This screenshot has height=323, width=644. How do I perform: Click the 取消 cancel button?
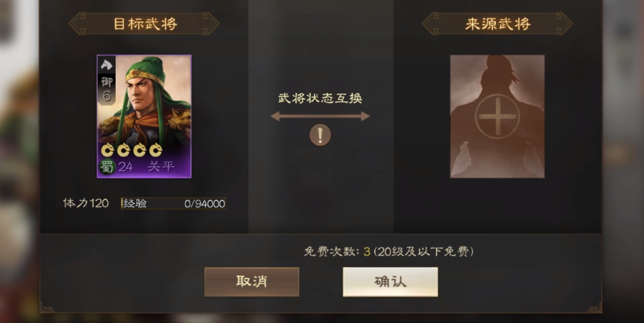pos(252,282)
